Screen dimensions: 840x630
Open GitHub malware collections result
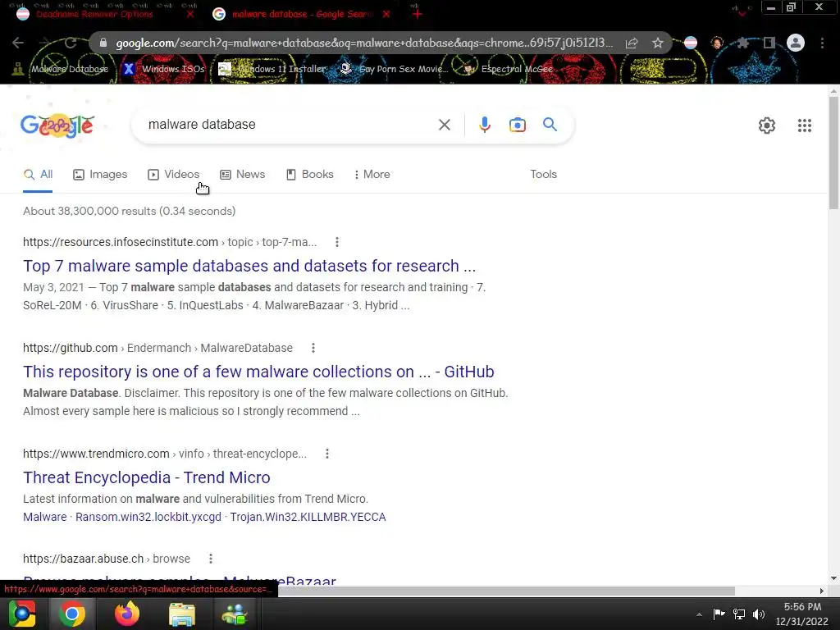[258, 372]
